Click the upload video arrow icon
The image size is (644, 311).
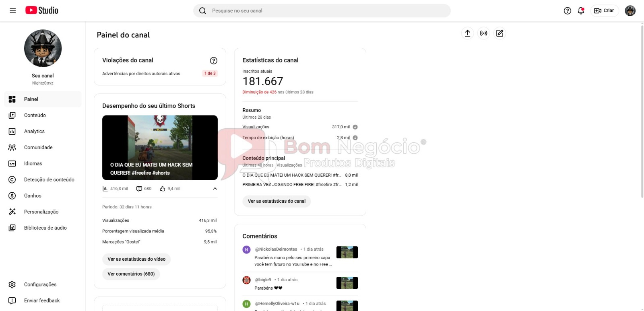pos(467,33)
